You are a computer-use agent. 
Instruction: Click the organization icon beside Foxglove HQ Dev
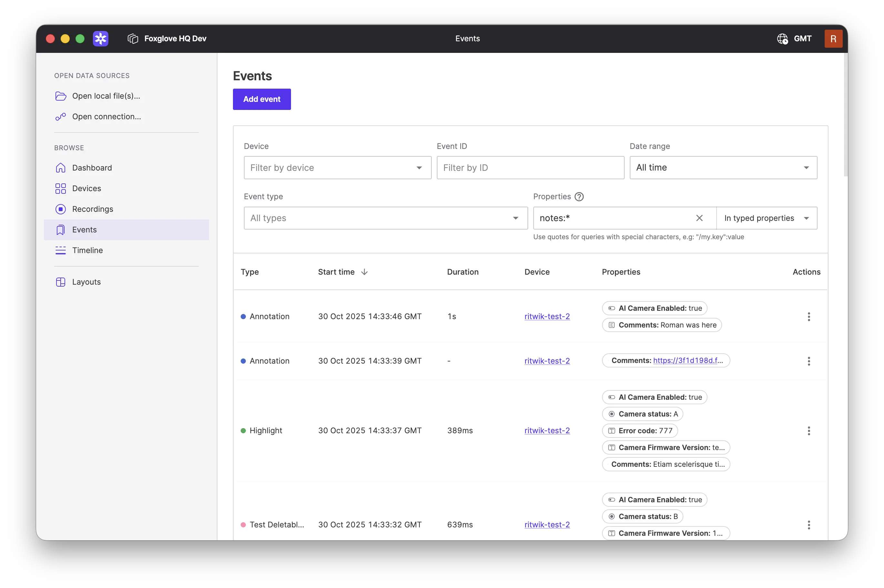133,39
